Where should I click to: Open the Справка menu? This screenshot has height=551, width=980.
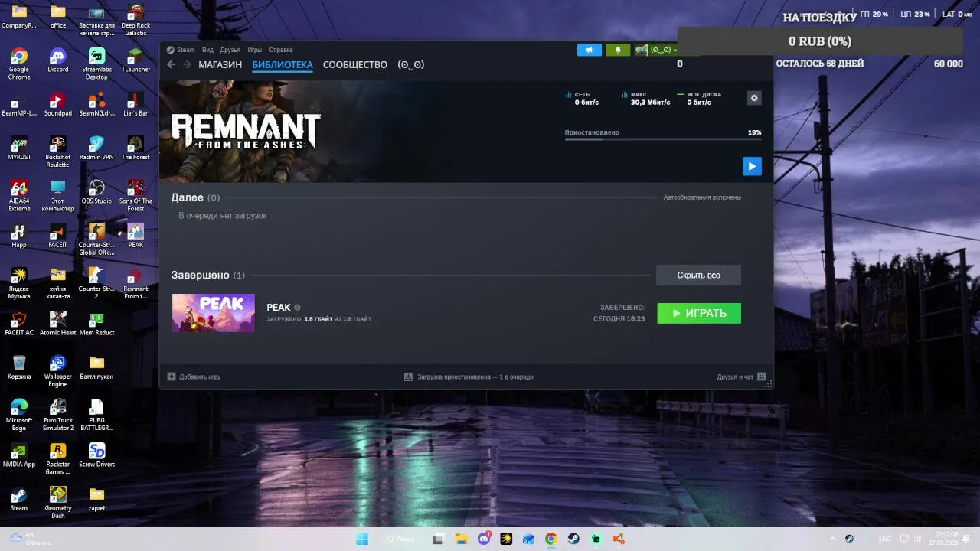click(281, 50)
